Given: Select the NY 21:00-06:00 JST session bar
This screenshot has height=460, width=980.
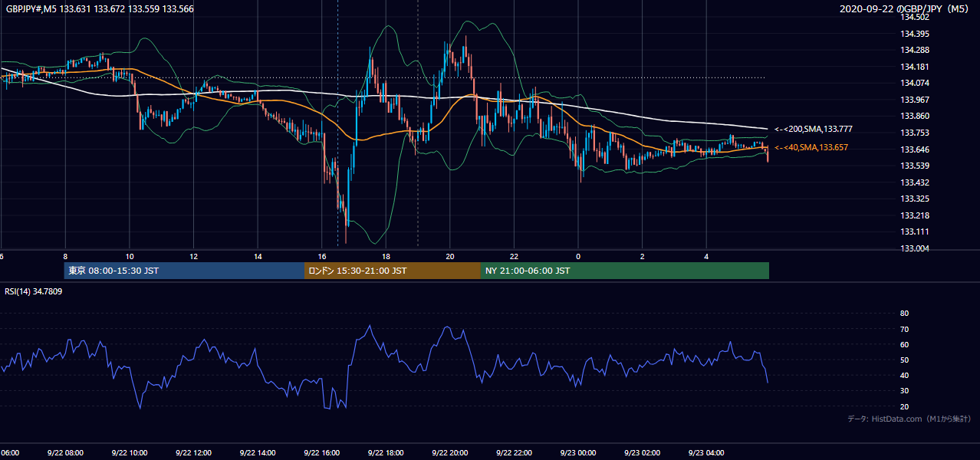Looking at the screenshot, I should point(625,271).
